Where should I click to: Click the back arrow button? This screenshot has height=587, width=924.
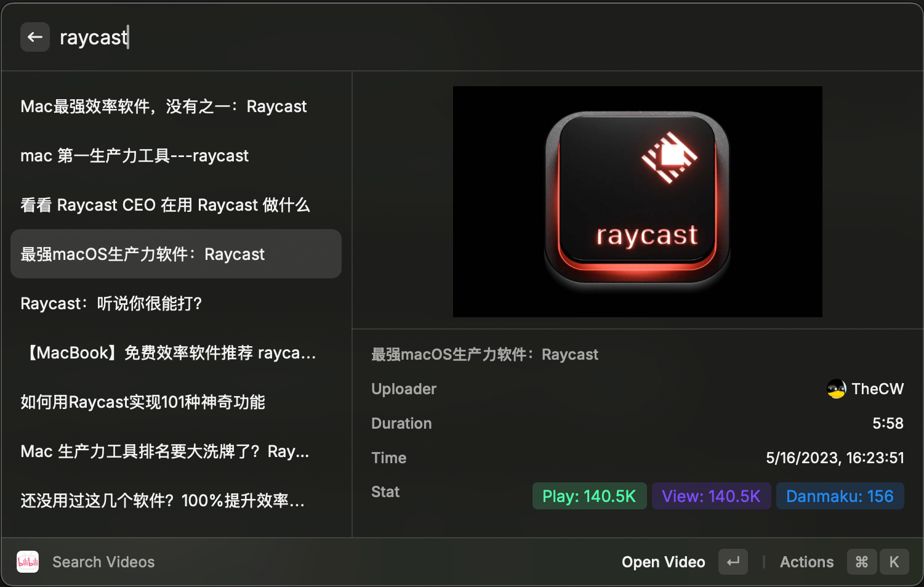(35, 38)
